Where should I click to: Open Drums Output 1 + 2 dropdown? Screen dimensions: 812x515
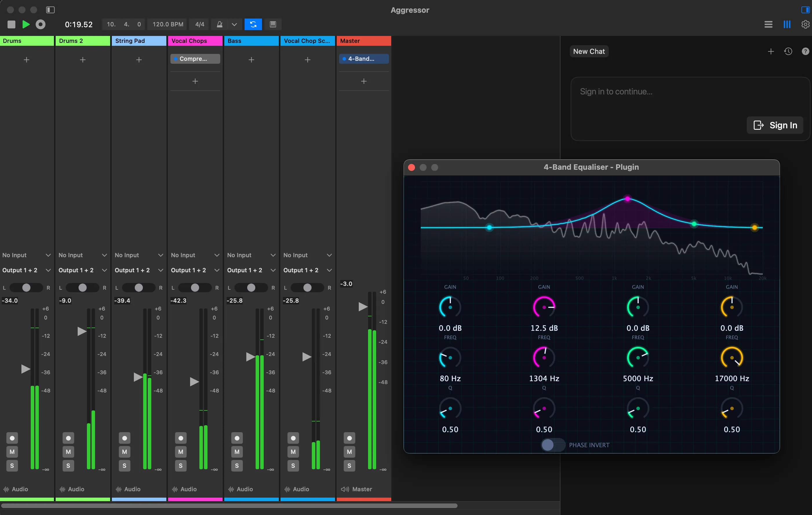point(27,270)
